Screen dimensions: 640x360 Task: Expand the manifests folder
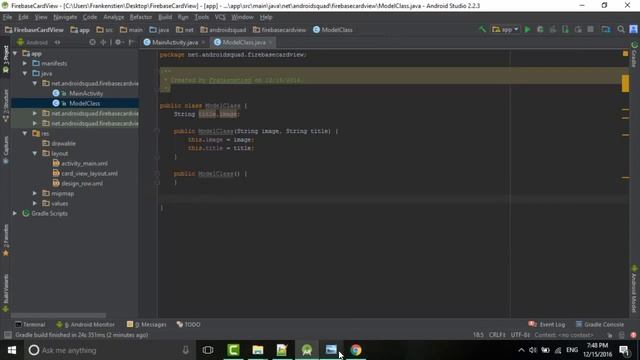point(25,63)
